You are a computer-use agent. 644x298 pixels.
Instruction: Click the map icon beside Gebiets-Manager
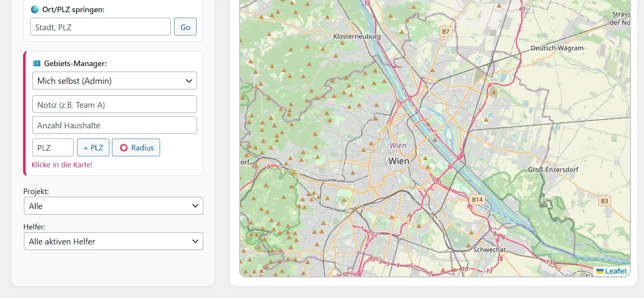point(37,63)
